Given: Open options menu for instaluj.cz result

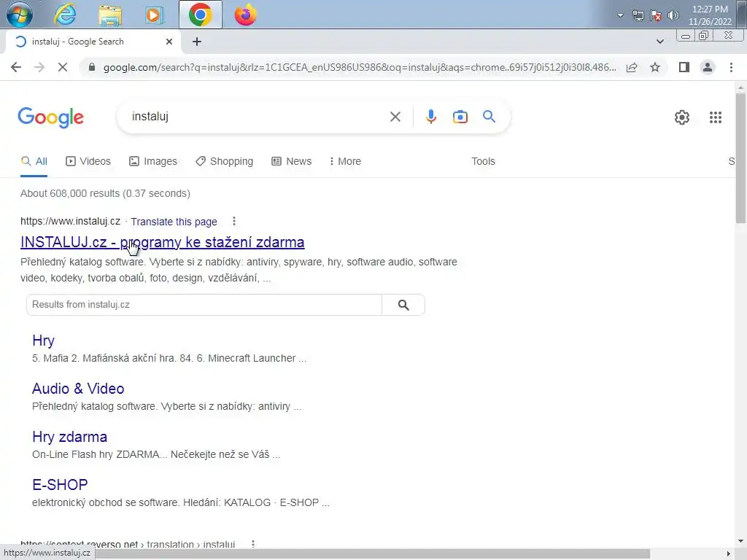Looking at the screenshot, I should (234, 221).
